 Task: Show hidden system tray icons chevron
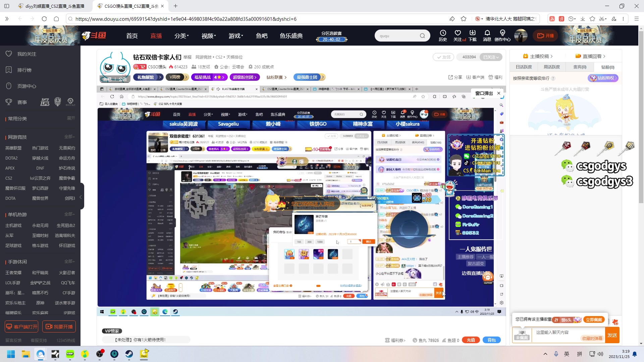(x=545, y=354)
